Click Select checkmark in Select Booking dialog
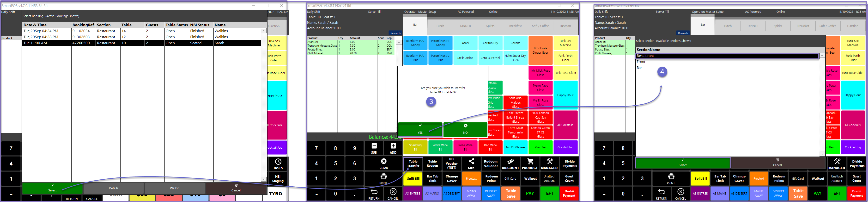Viewport: 868px width, 202px height. pos(53,188)
